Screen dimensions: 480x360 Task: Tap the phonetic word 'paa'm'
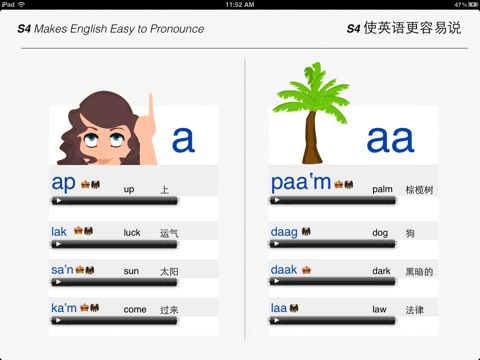(x=301, y=182)
